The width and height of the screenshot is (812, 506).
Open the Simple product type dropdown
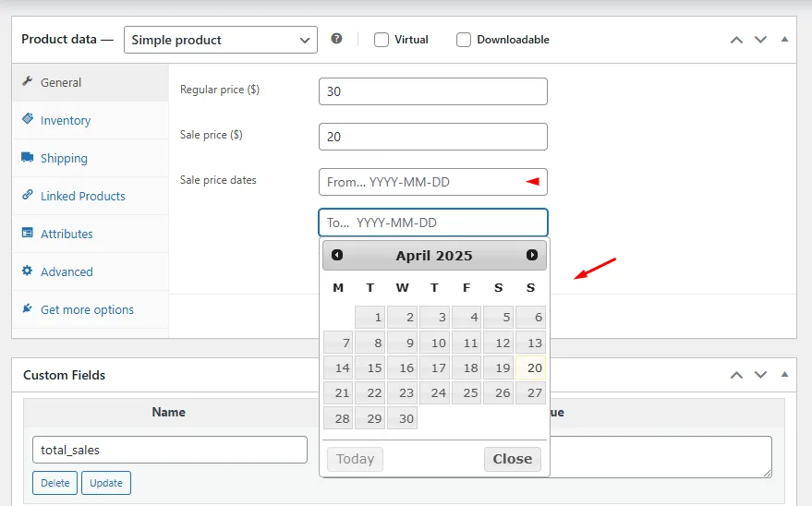(220, 40)
